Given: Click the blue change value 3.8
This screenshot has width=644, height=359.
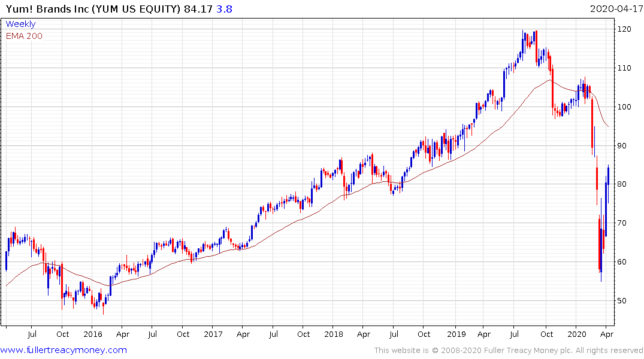Looking at the screenshot, I should [224, 9].
